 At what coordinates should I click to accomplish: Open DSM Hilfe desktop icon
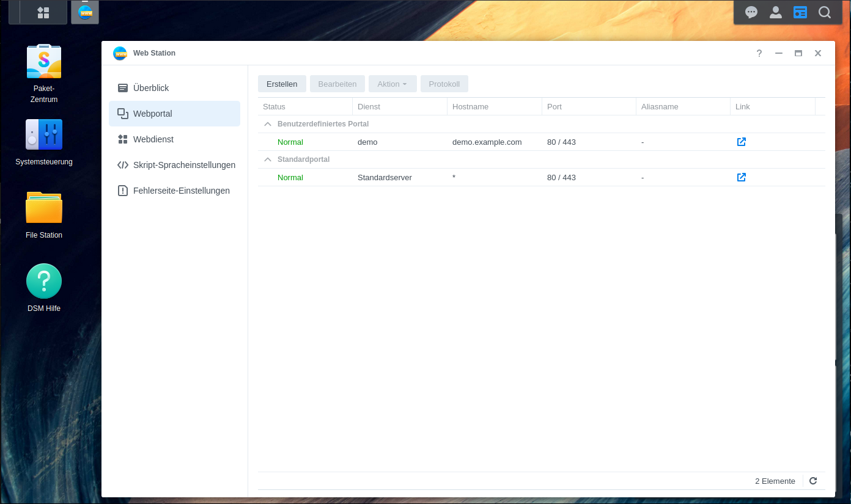pyautogui.click(x=44, y=282)
